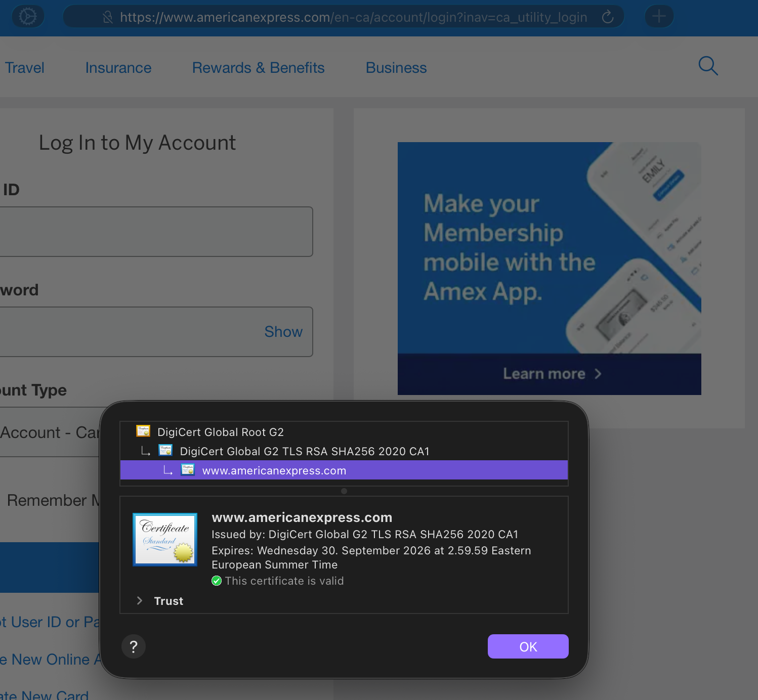Open Rewards & Benefits menu

pos(258,68)
